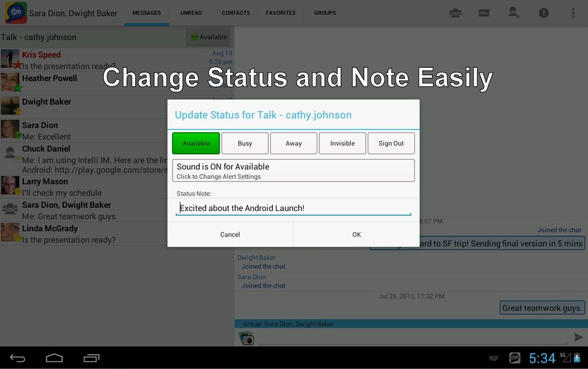The image size is (588, 369).
Task: Confirm status update with OK
Action: point(356,234)
